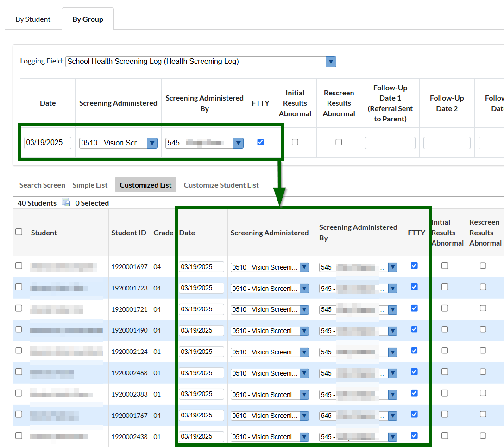This screenshot has width=504, height=447.
Task: Switch to the By Student tab
Action: pyautogui.click(x=33, y=19)
